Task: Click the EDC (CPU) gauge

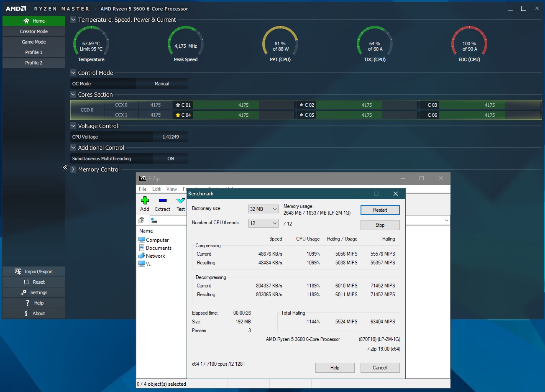Action: pos(469,44)
